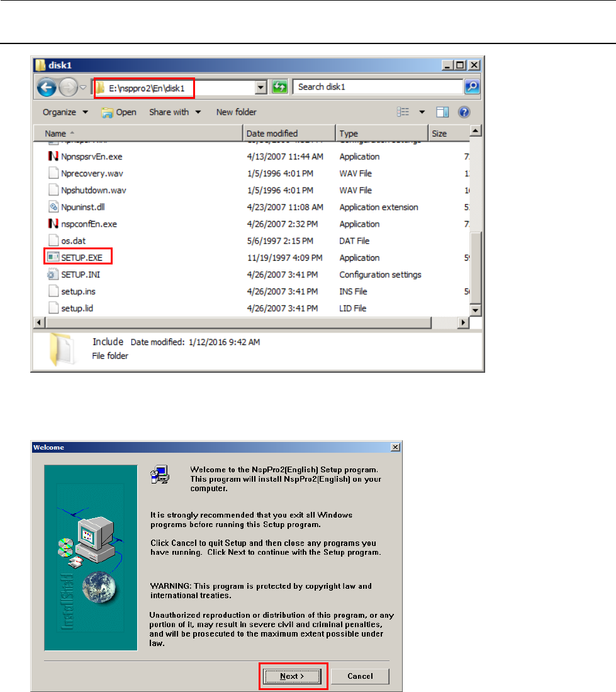Screen dimensions: 616x692
Task: Sort by the Name column header
Action: [138, 133]
